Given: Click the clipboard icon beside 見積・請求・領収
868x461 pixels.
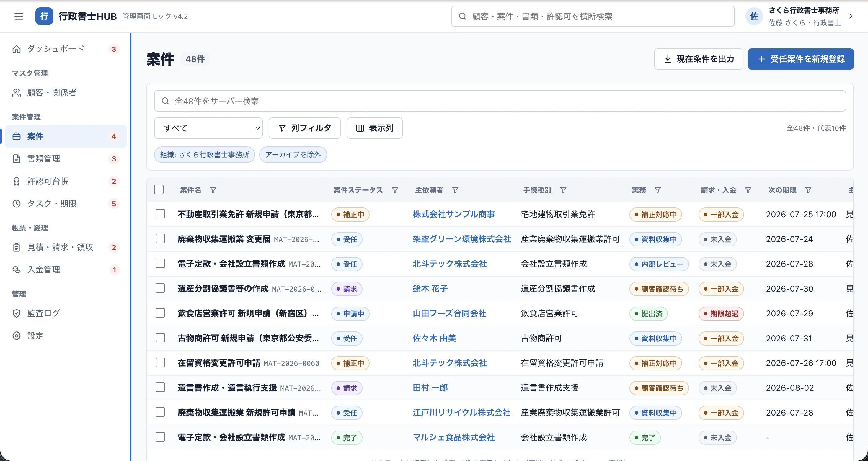Looking at the screenshot, I should click(17, 248).
